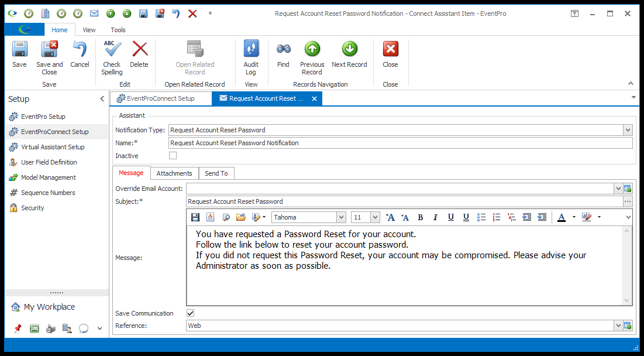Click the red Close button in the ribbon
Image resolution: width=644 pixels, height=356 pixels.
tap(390, 54)
